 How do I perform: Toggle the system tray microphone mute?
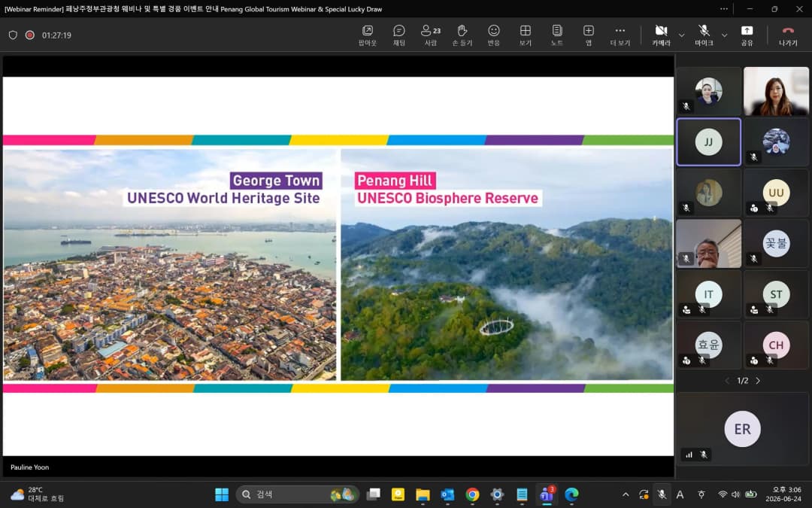pos(662,494)
